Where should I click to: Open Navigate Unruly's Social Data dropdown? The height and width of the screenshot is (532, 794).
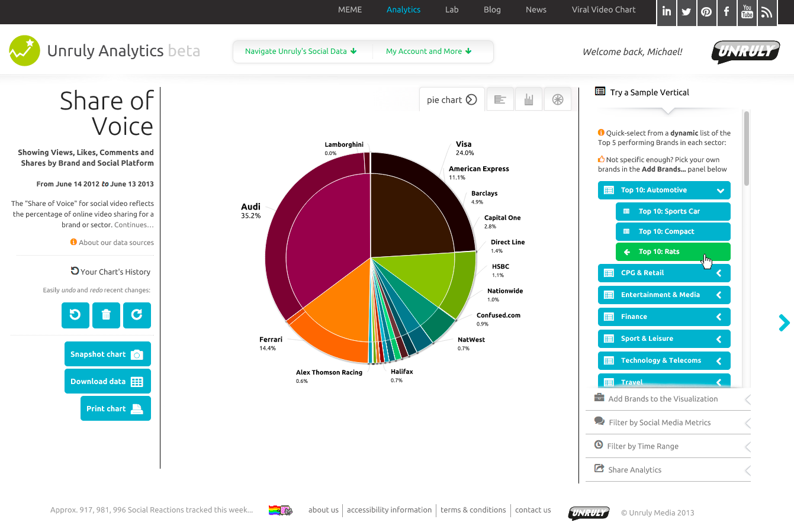(x=301, y=51)
